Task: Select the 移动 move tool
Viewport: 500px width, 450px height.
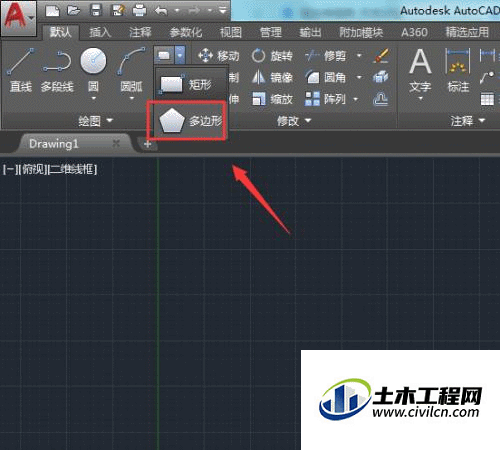Action: pyautogui.click(x=219, y=56)
